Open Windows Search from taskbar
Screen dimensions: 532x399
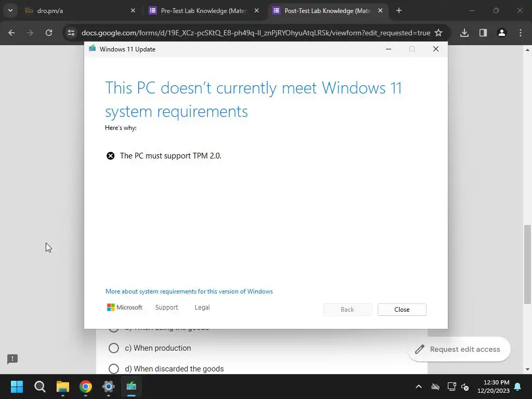39,387
